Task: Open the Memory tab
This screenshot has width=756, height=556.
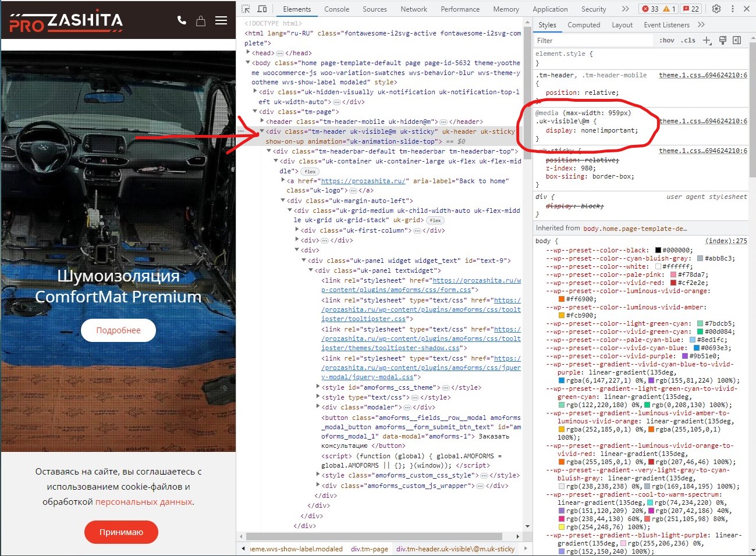Action: click(506, 9)
